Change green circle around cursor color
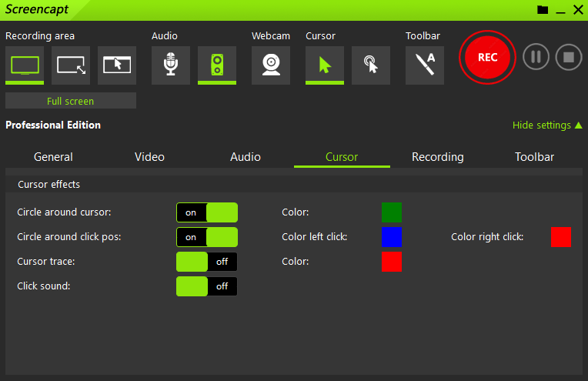 (392, 212)
